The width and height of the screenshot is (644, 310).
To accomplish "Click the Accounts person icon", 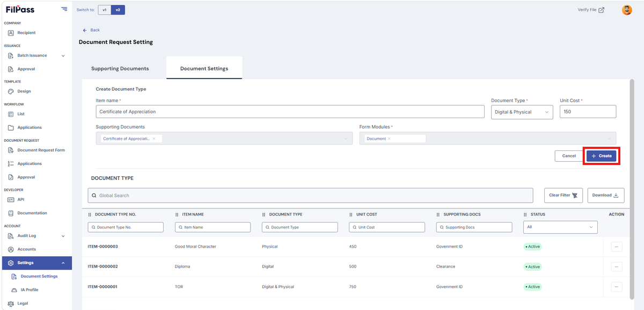I will [x=11, y=249].
